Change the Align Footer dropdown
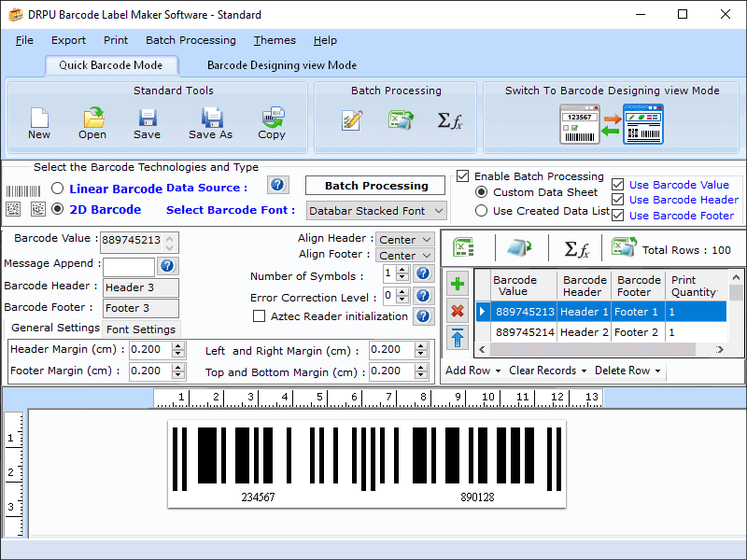Viewport: 747px width, 560px height. point(405,255)
